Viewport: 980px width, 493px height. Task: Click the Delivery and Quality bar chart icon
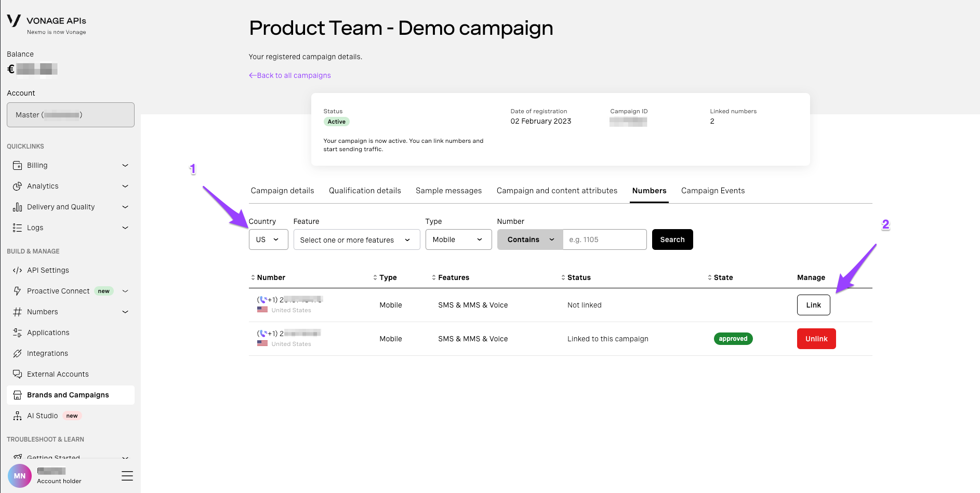(17, 207)
